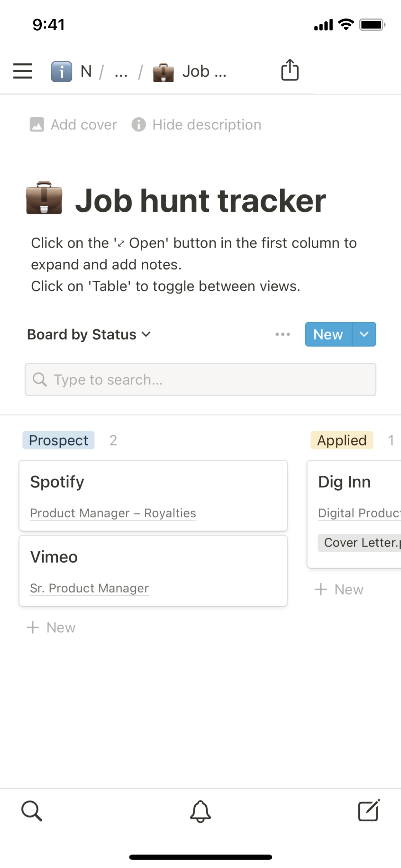Open the dropdown arrow beside blue New
The height and width of the screenshot is (868, 401).
point(364,334)
